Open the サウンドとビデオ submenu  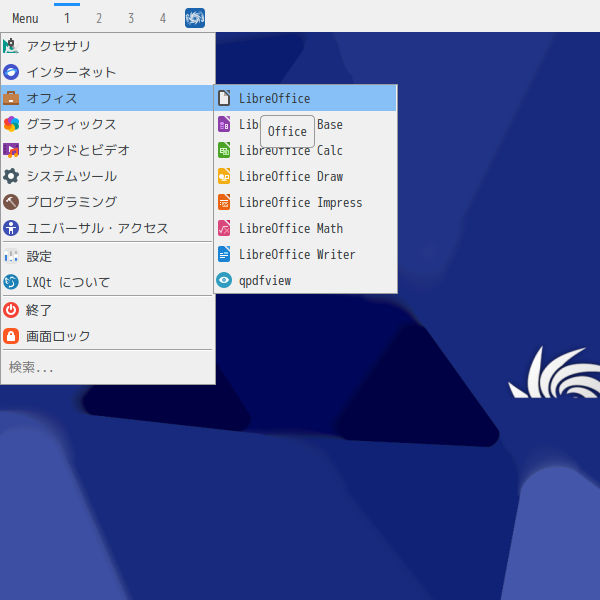pos(107,150)
